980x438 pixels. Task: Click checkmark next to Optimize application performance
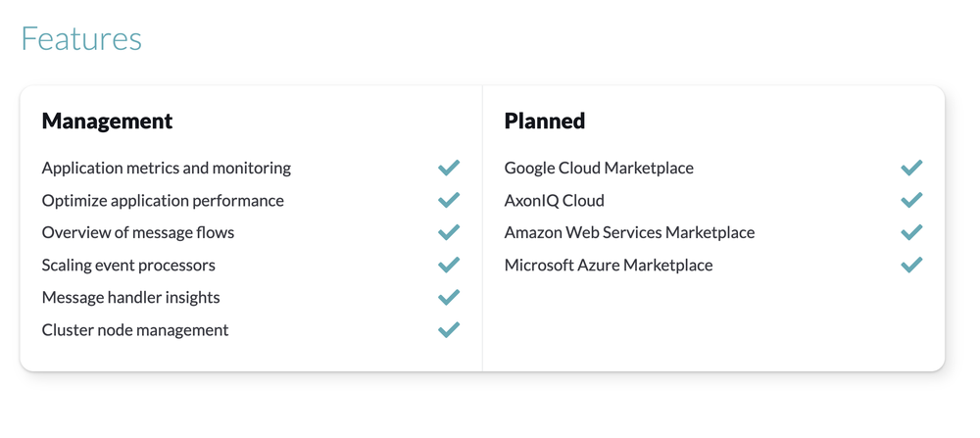pyautogui.click(x=449, y=200)
